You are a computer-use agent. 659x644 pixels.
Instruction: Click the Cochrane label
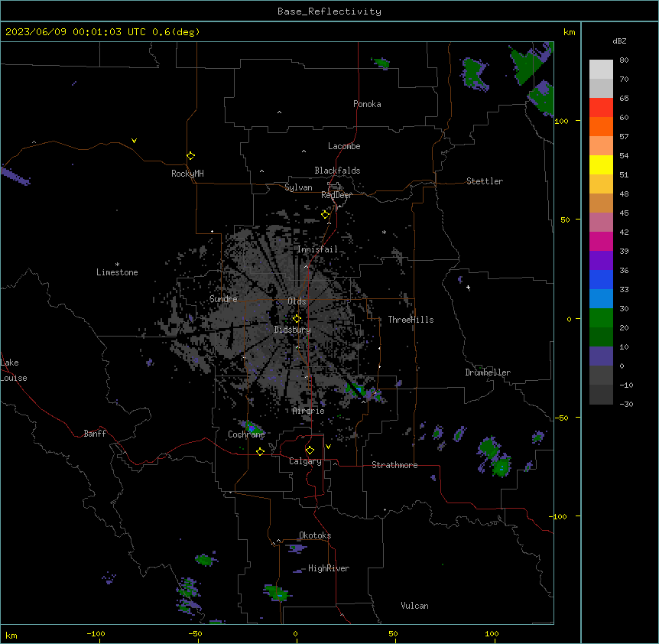(x=246, y=434)
